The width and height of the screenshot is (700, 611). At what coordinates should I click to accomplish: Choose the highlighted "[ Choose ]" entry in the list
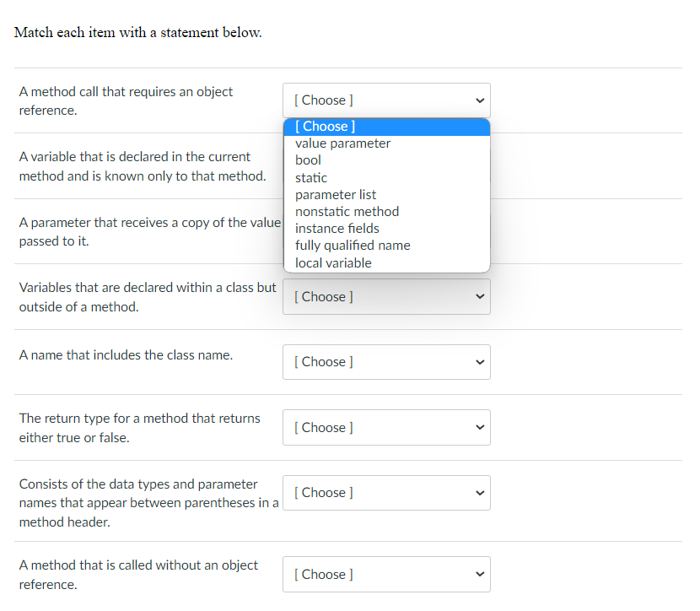323,126
